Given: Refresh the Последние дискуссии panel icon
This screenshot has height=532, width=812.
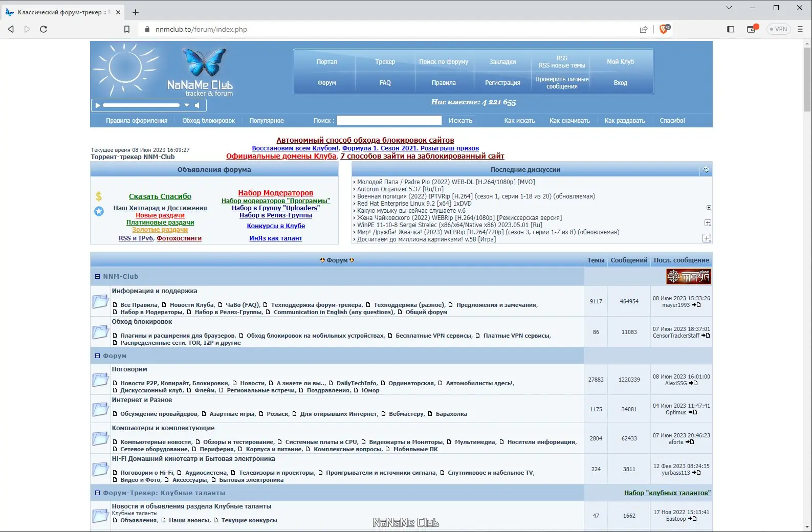Looking at the screenshot, I should pyautogui.click(x=706, y=169).
